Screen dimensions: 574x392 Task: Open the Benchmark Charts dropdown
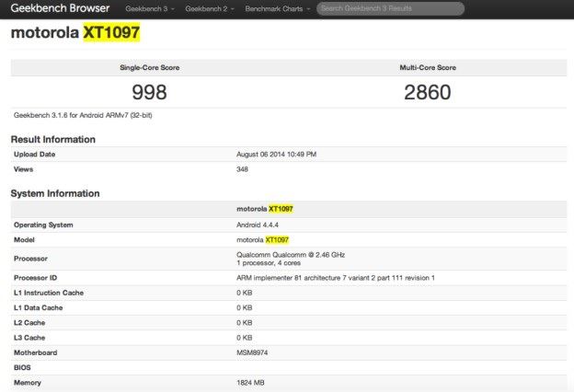pyautogui.click(x=278, y=9)
